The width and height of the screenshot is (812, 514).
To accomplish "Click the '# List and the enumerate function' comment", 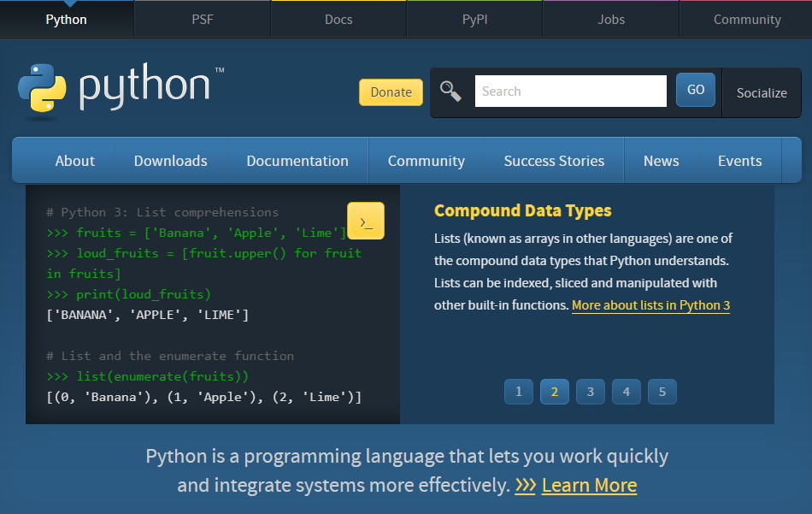I will click(x=170, y=356).
